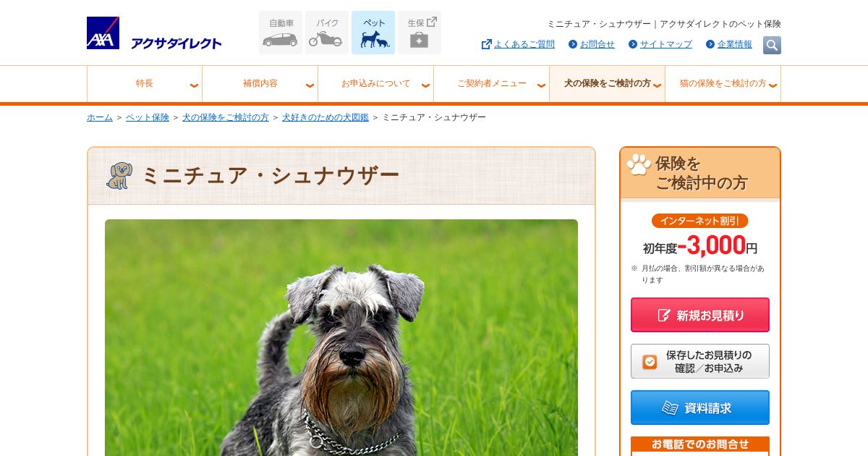Select the バイク motorcycle insurance icon

coord(327,33)
